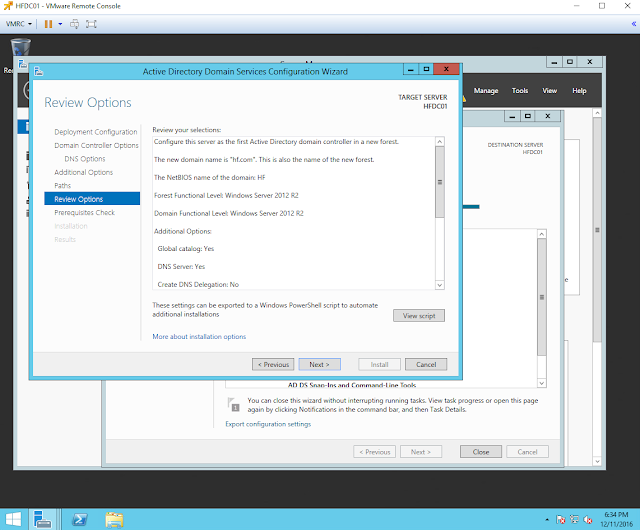Screen dimensions: 640x530
Task: Click the 'DNS Server: Yes' line
Action: coord(181,267)
